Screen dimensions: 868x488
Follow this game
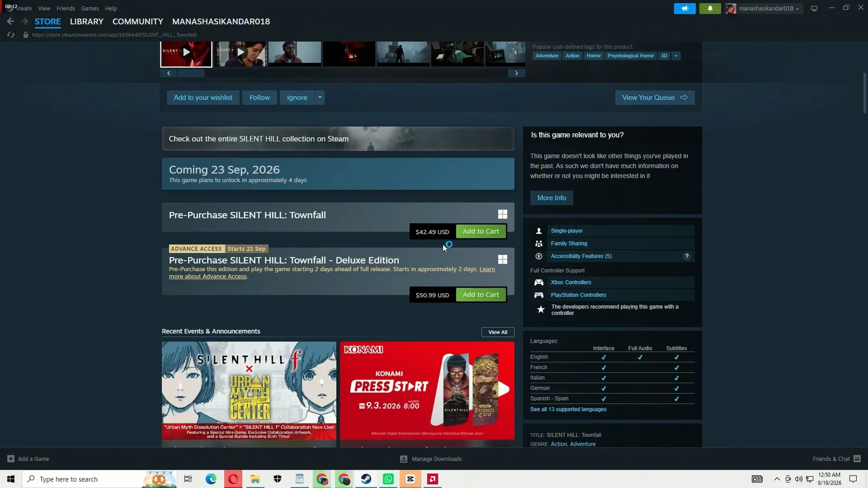coord(259,98)
